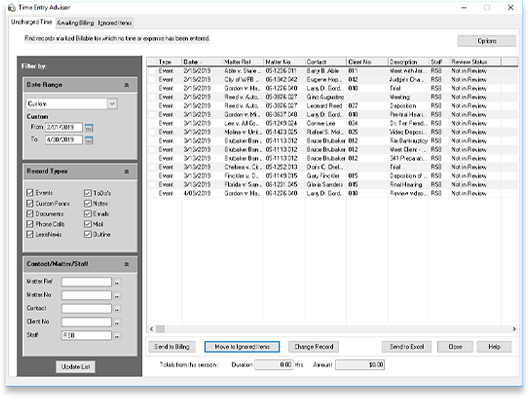Viewport: 529px width, 398px height.
Task: Click the browse button next to Contact field
Action: pos(117,309)
